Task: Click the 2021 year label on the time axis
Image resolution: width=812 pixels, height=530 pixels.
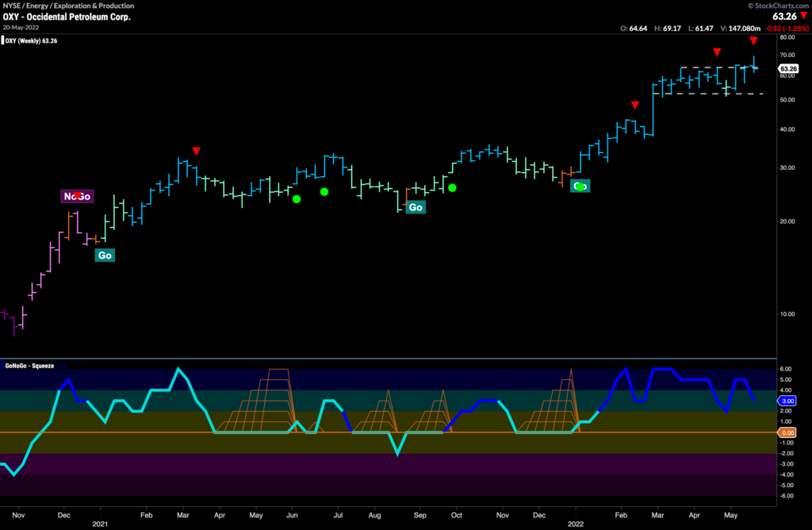Action: pyautogui.click(x=100, y=524)
